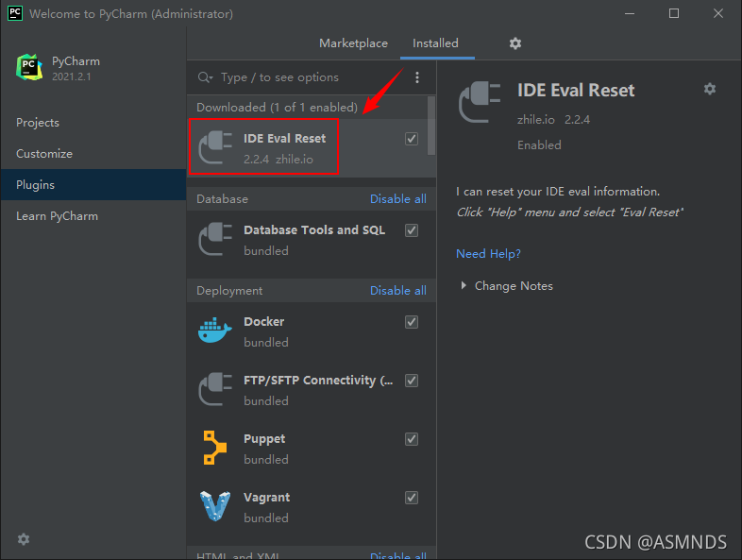The image size is (742, 560).
Task: Click the Database Tools and SQL plug icon
Action: tap(215, 239)
